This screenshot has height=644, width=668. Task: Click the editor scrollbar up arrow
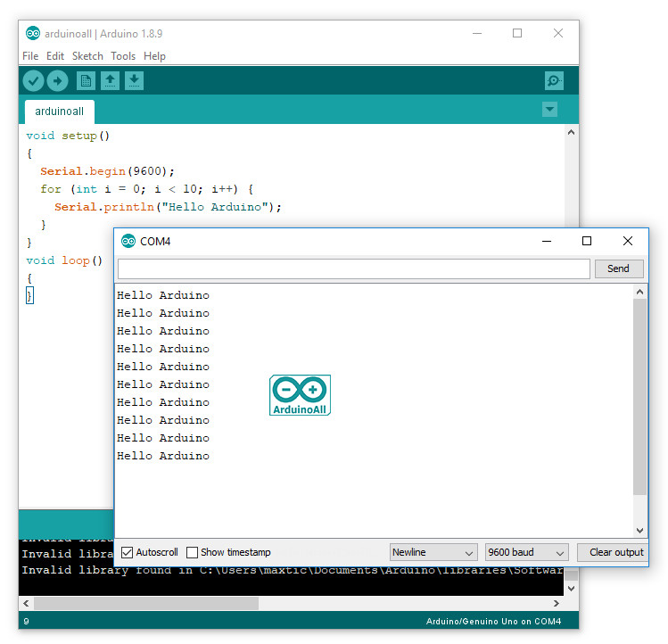pos(572,133)
